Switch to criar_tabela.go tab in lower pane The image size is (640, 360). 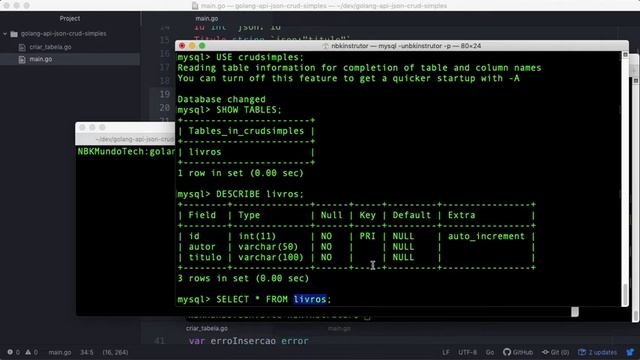207,328
